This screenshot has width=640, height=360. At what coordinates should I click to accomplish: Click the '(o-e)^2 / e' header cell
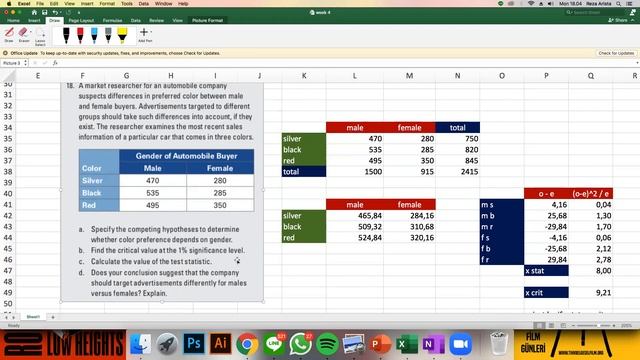click(590, 193)
